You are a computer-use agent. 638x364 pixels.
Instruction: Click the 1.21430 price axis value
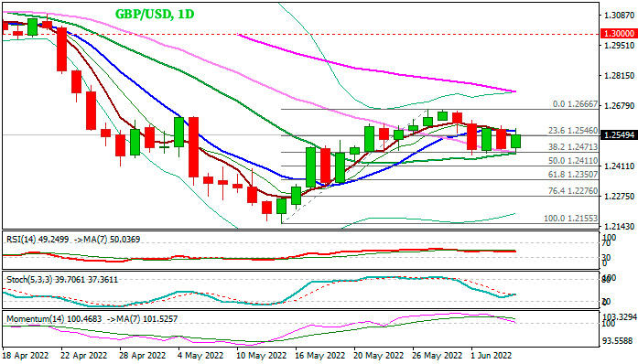pyautogui.click(x=620, y=227)
